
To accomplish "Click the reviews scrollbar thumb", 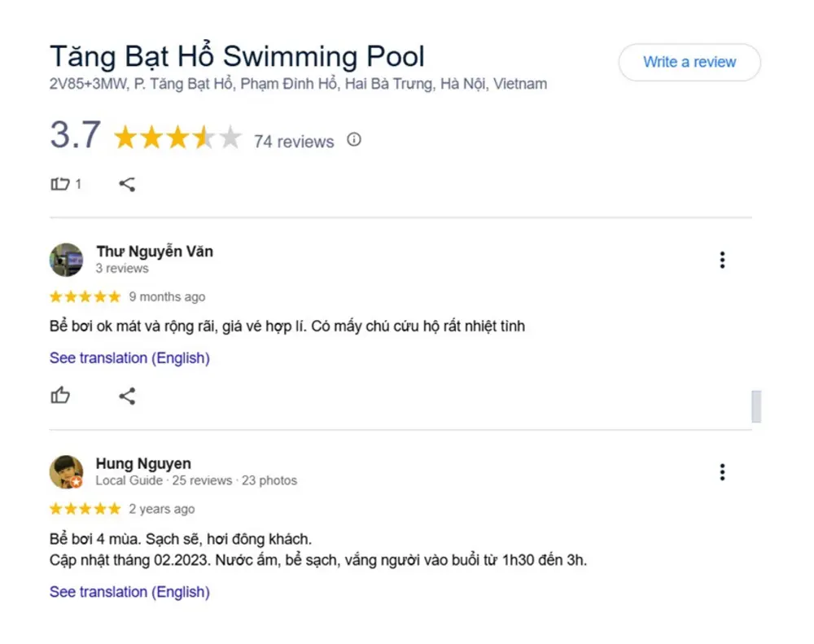I will tap(755, 406).
